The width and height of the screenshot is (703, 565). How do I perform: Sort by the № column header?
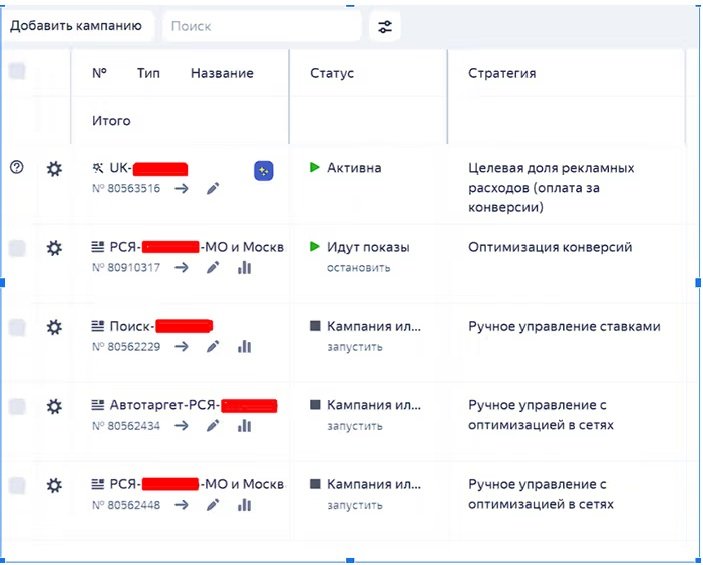[99, 73]
